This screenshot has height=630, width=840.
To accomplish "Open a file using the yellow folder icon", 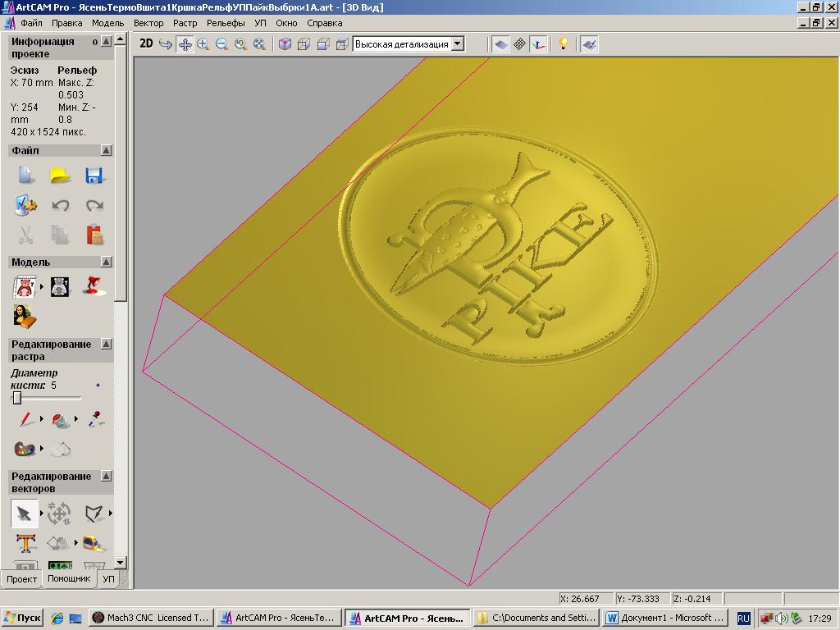I will [x=60, y=176].
